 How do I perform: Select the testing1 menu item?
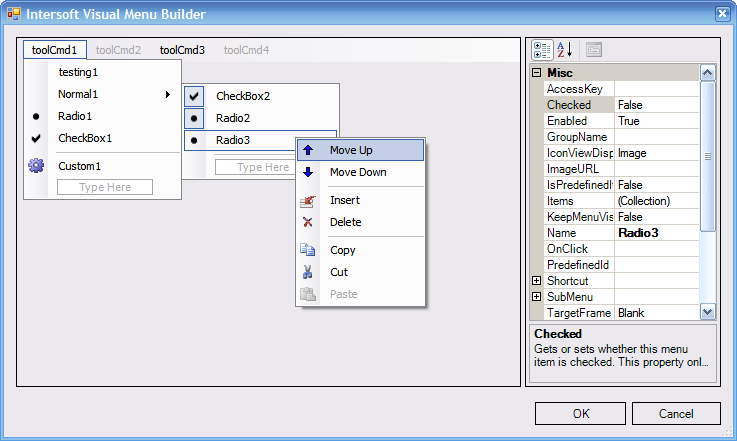tap(78, 72)
